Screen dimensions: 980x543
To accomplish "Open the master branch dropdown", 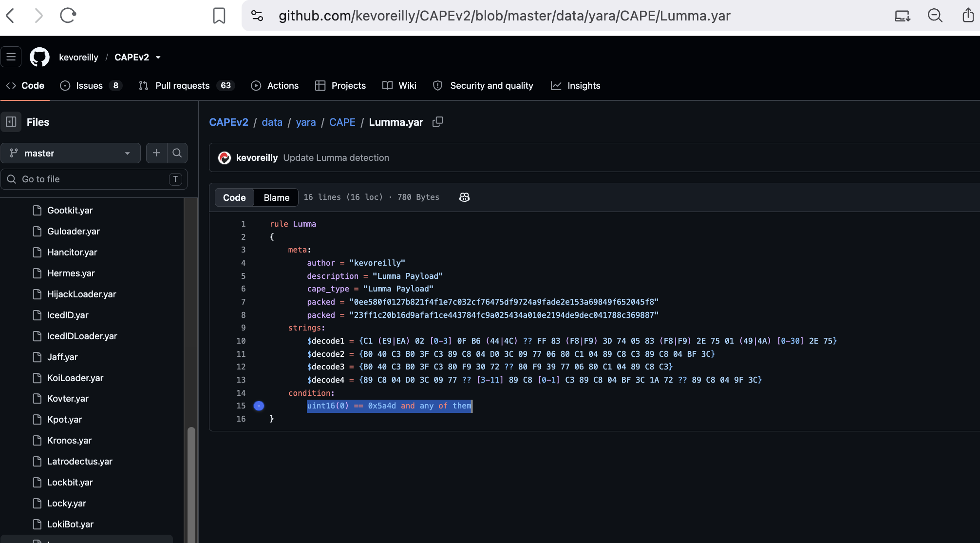I will pos(71,153).
